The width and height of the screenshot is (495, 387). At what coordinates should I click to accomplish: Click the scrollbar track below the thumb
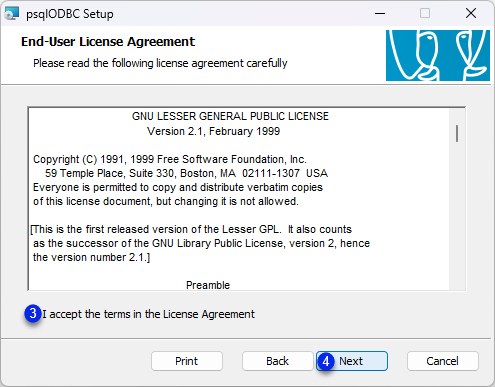coord(457,217)
